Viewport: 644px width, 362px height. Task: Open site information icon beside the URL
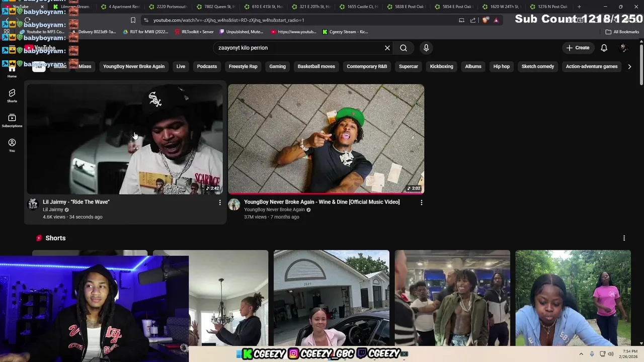(x=146, y=20)
